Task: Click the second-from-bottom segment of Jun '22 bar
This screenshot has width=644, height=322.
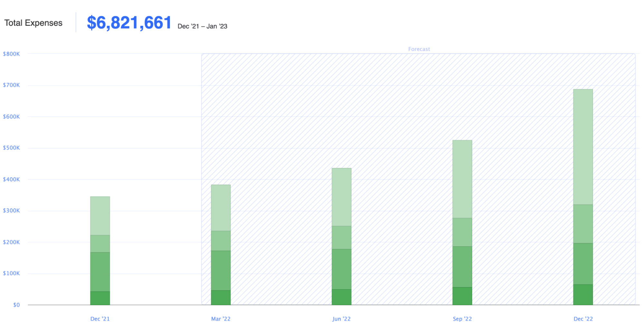Action: point(341,269)
